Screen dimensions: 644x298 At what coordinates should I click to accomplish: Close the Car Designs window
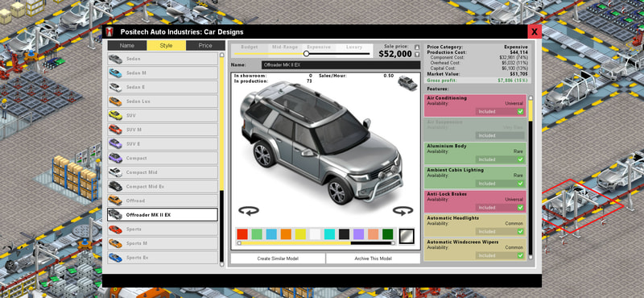click(535, 31)
